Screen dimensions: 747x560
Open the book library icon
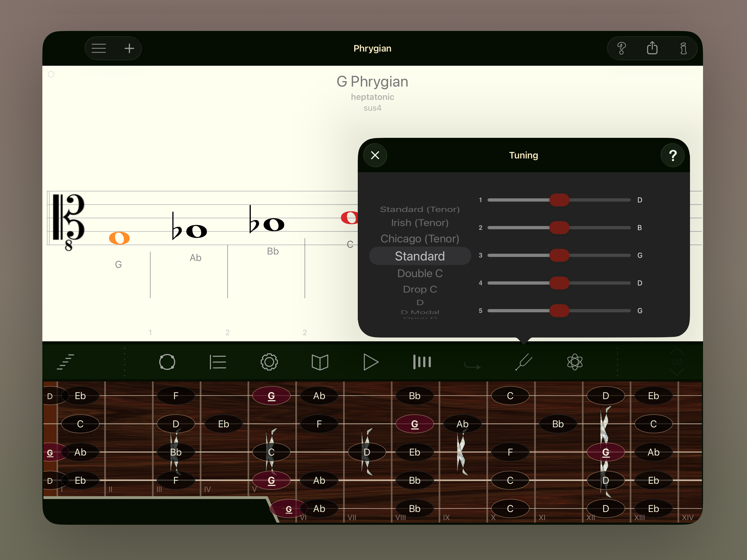[x=320, y=362]
